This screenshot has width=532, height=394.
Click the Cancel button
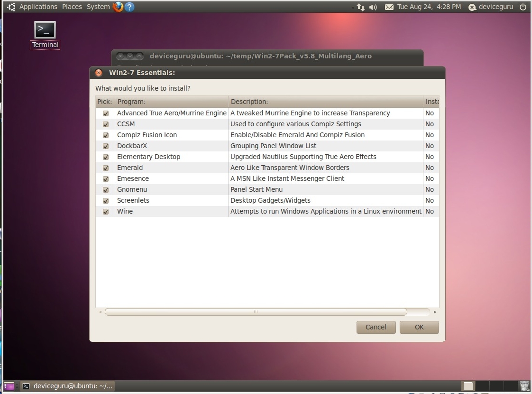(x=376, y=327)
